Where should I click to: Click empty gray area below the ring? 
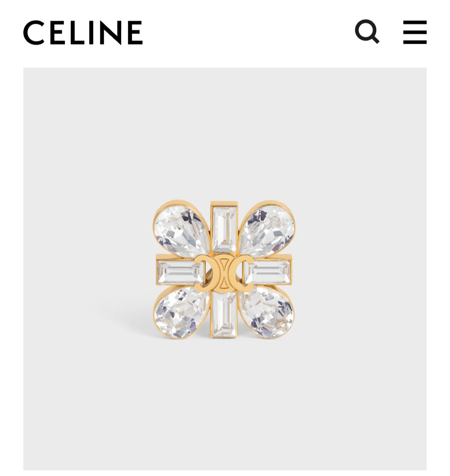(x=225, y=404)
